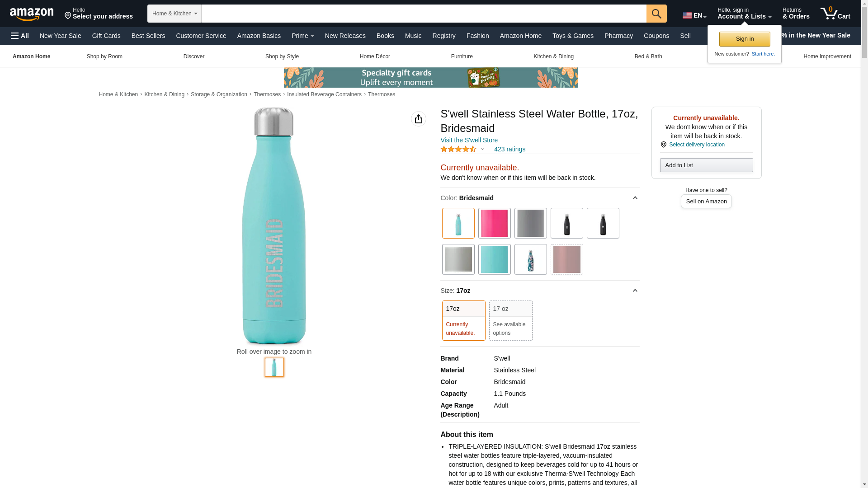Collapse the Color section chevron

click(x=635, y=198)
